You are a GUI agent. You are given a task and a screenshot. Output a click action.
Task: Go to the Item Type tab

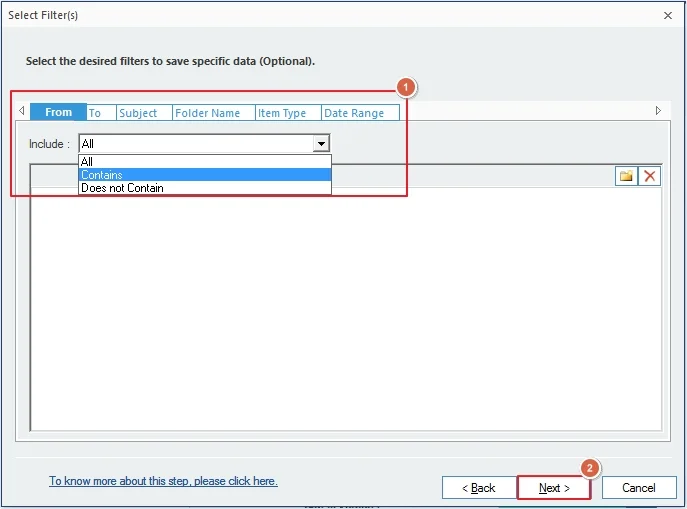[288, 113]
